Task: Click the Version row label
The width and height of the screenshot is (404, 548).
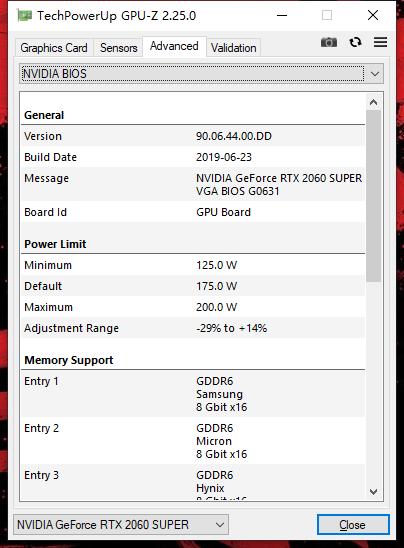Action: point(43,136)
